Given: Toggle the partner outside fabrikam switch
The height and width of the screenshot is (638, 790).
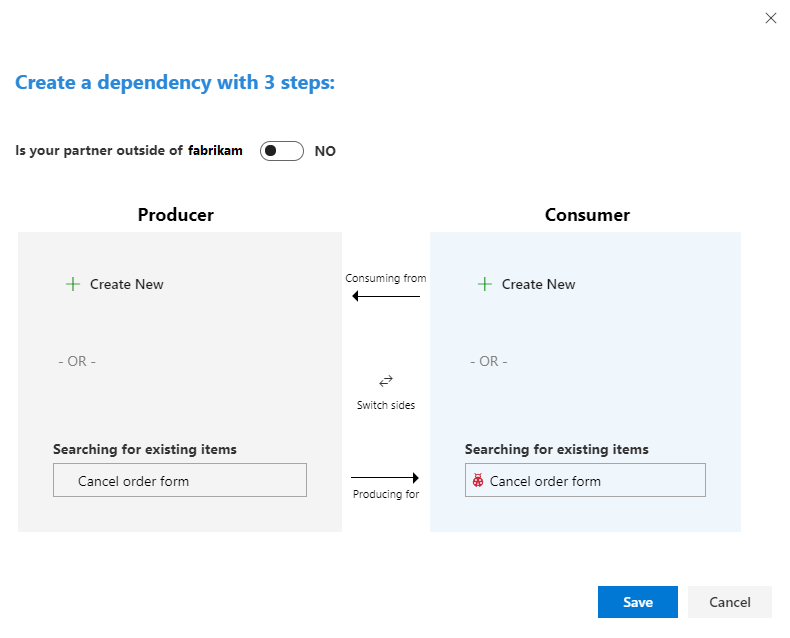Looking at the screenshot, I should pyautogui.click(x=281, y=151).
